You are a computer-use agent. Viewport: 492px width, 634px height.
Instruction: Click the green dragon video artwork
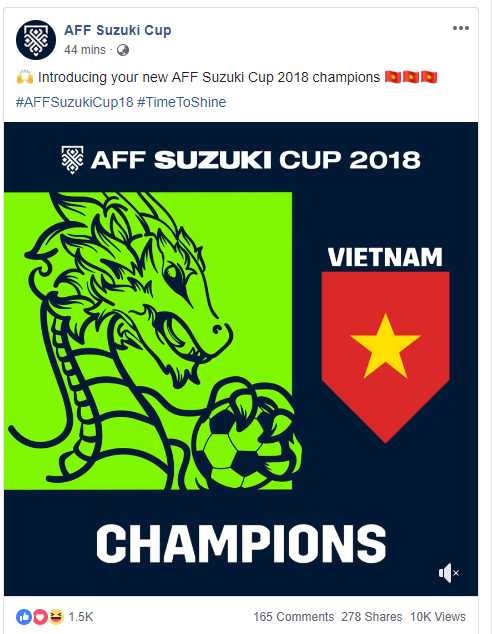[x=148, y=341]
